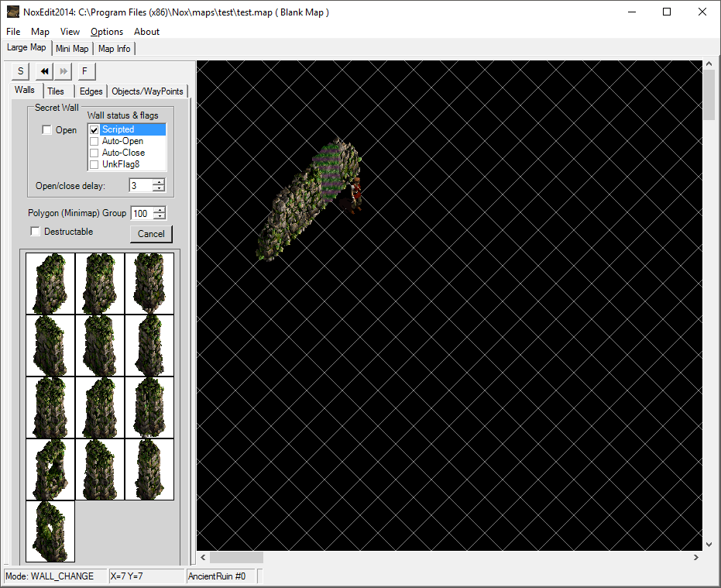Increase Open/close delay with up arrow
Image resolution: width=721 pixels, height=588 pixels.
(x=159, y=182)
